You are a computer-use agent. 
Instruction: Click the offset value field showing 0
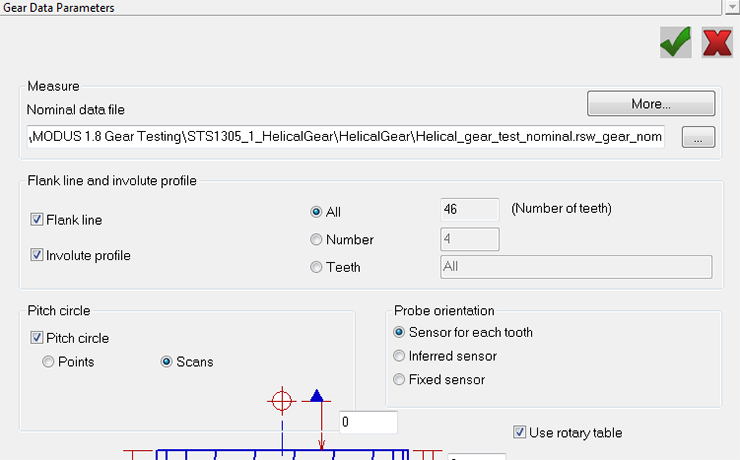(x=368, y=423)
